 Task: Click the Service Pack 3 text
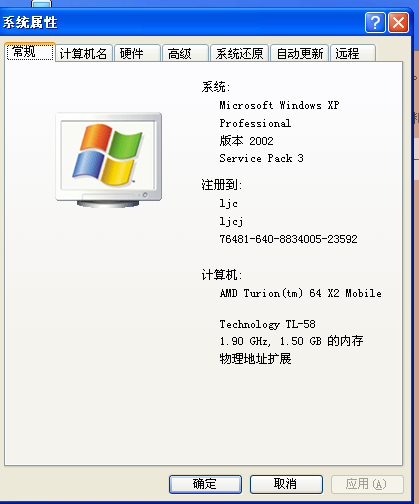tap(261, 158)
